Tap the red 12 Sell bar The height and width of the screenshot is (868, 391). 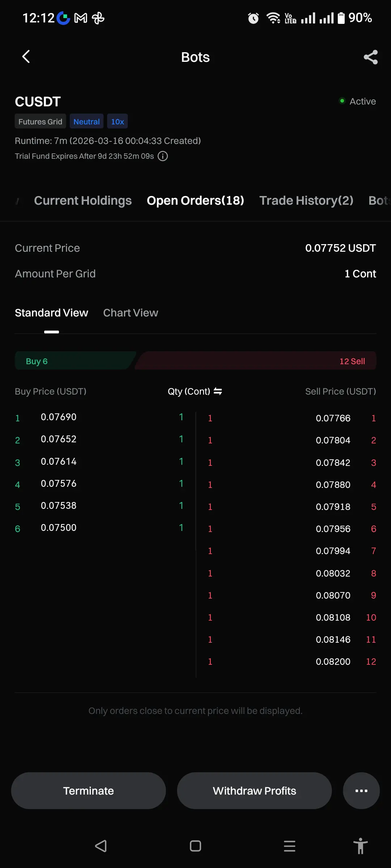257,361
